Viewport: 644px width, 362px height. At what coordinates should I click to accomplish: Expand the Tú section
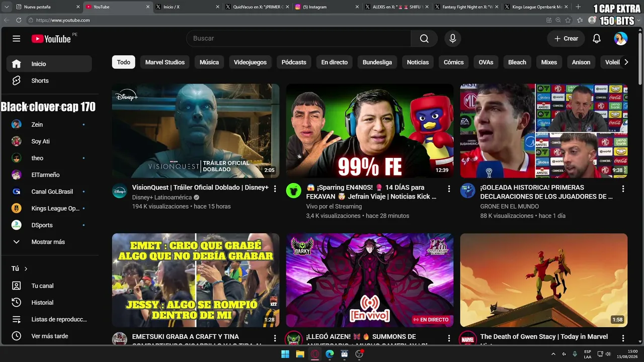pos(20,268)
